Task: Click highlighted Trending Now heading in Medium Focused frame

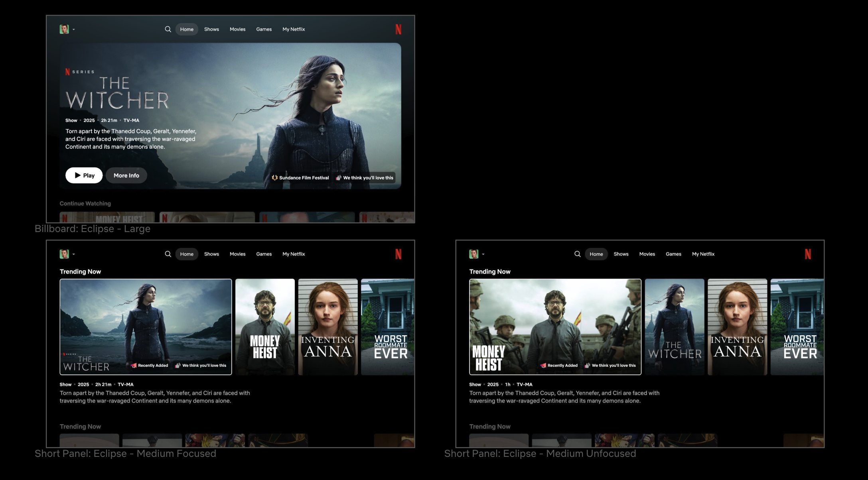Action: click(x=80, y=271)
